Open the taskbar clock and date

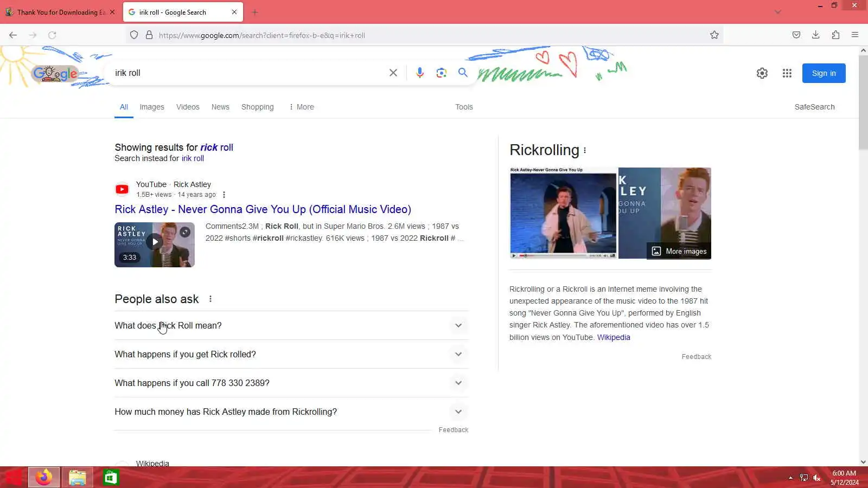tap(844, 478)
